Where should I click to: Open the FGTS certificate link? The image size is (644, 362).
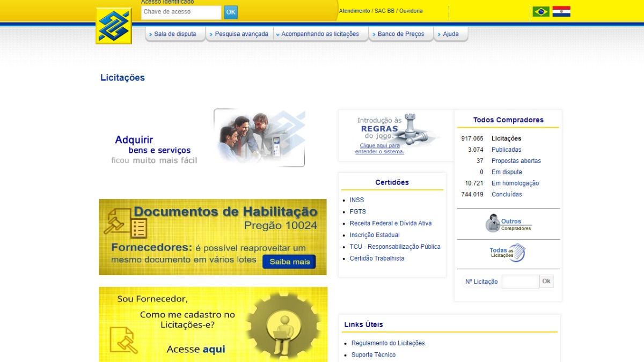point(357,211)
